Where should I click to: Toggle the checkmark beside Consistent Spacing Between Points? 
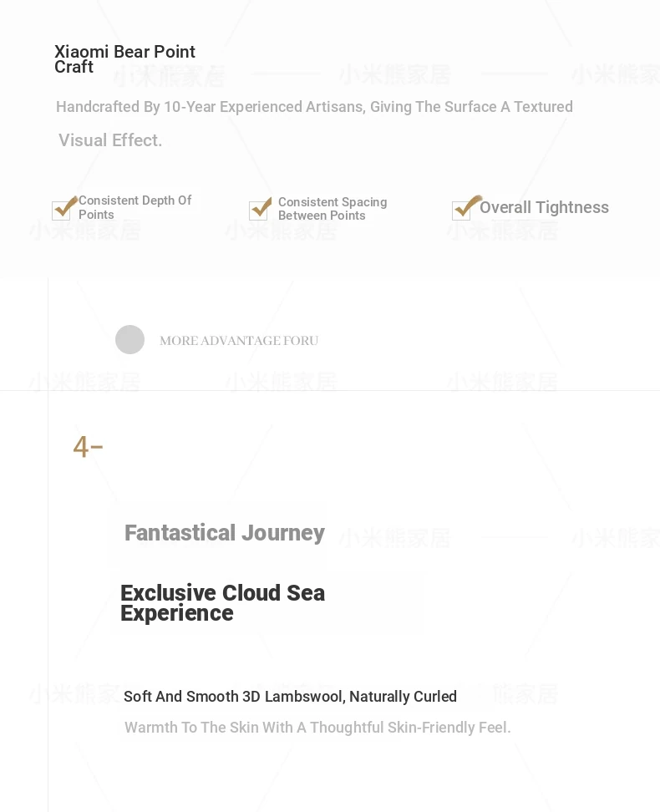click(260, 209)
